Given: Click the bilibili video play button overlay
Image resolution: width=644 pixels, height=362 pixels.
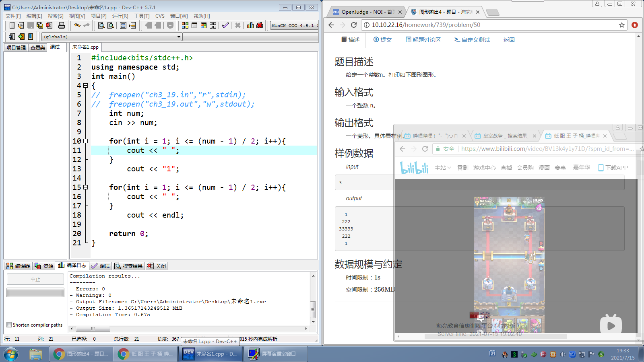Looking at the screenshot, I should click(x=611, y=325).
